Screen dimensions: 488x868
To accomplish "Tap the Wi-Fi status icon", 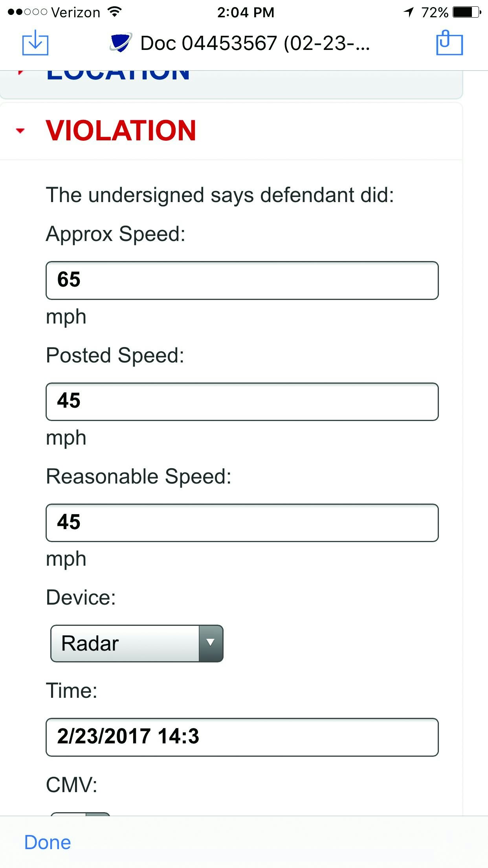I will pyautogui.click(x=114, y=12).
